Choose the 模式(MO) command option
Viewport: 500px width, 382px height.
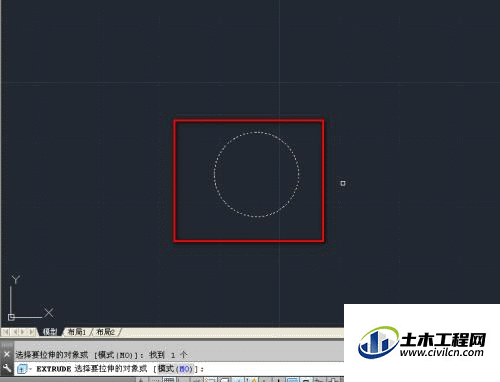click(175, 369)
